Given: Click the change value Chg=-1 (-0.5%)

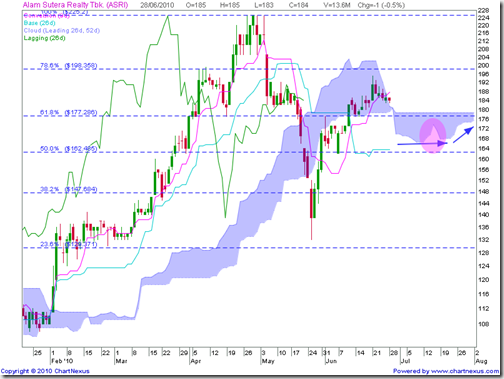Looking at the screenshot, I should pos(381,5).
